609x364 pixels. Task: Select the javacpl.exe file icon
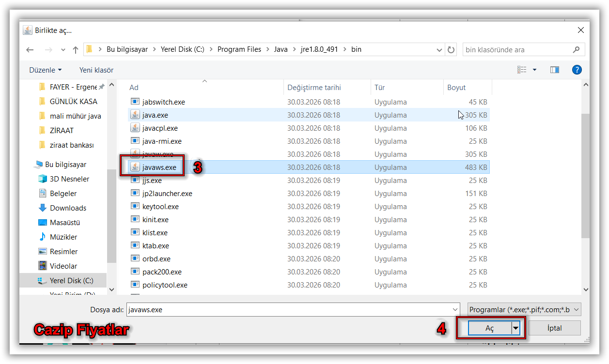pos(135,128)
